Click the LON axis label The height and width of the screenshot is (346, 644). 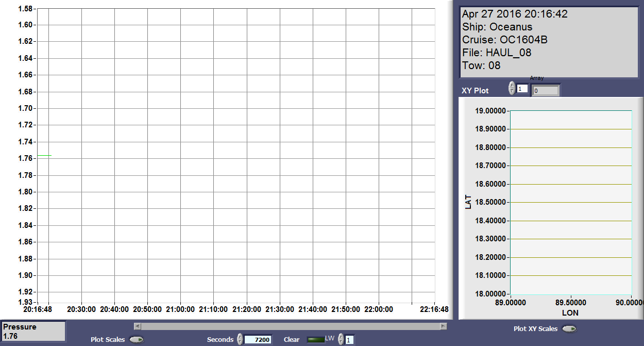point(570,312)
